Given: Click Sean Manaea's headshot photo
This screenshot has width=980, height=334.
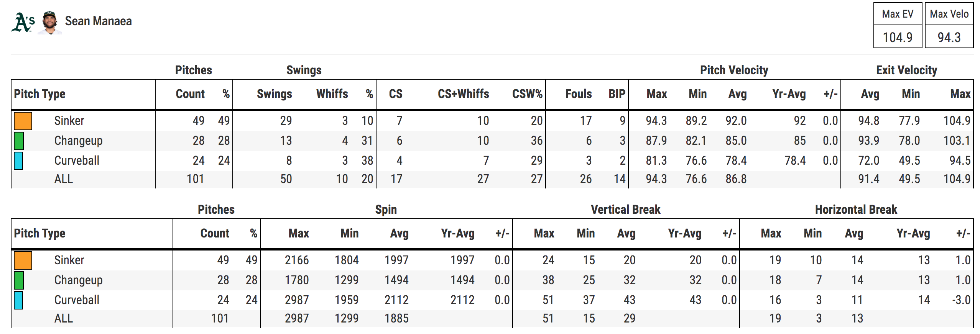Looking at the screenshot, I should pos(49,22).
